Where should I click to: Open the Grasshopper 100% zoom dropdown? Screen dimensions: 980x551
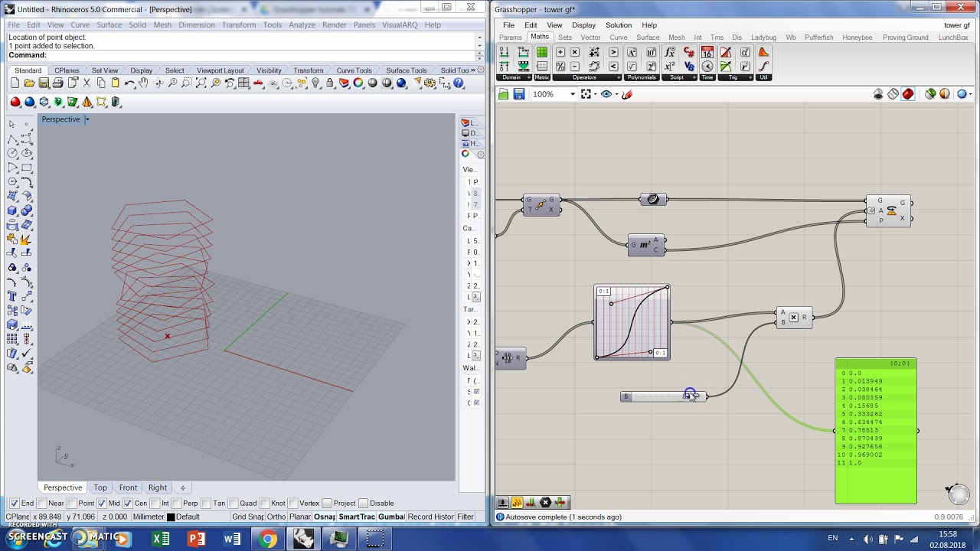tap(573, 94)
